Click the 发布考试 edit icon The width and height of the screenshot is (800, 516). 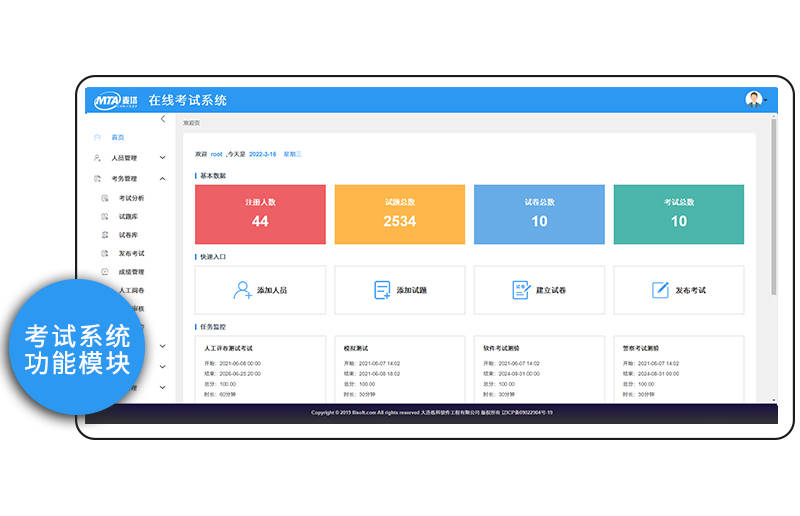660,290
